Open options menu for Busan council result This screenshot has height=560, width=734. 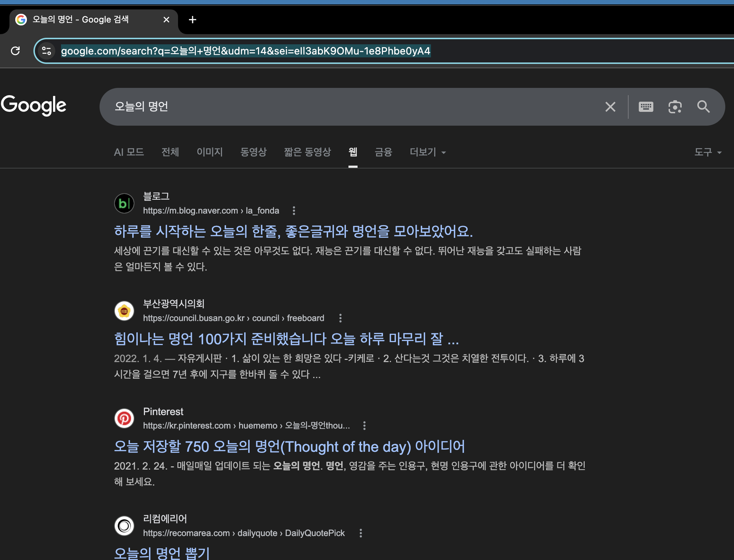pyautogui.click(x=340, y=318)
